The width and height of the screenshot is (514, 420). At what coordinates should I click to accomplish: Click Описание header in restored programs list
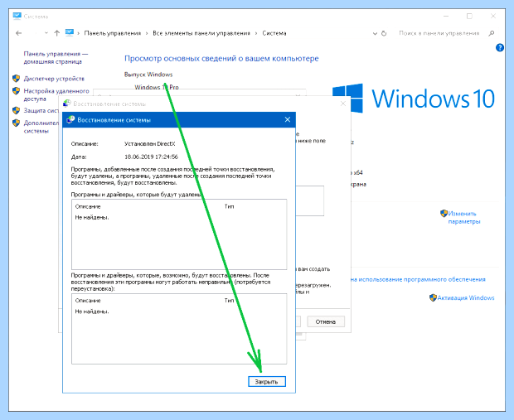[x=88, y=301]
